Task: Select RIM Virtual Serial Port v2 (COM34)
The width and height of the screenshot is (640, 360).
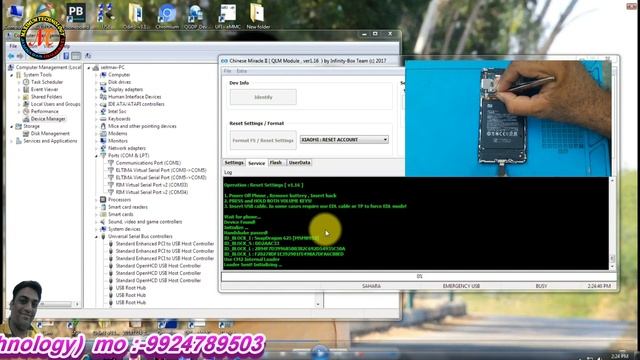Action: point(151,192)
